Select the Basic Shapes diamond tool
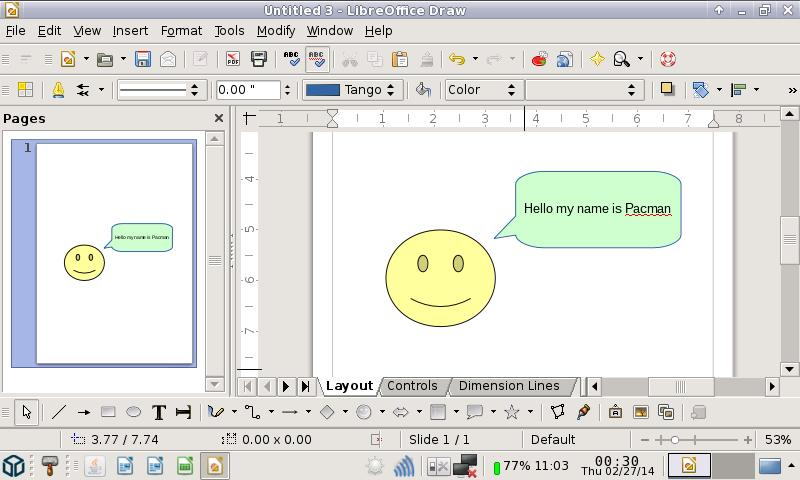Image resolution: width=800 pixels, height=480 pixels. [327, 412]
